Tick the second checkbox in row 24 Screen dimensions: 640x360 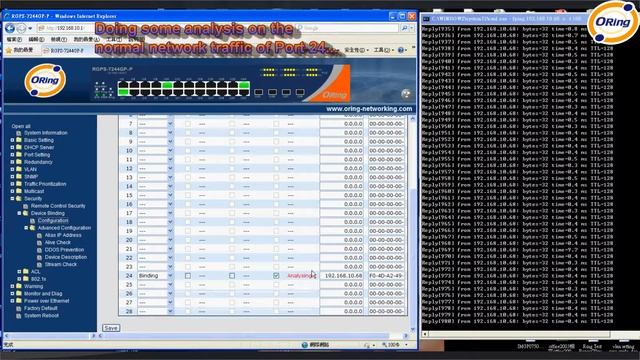point(232,276)
